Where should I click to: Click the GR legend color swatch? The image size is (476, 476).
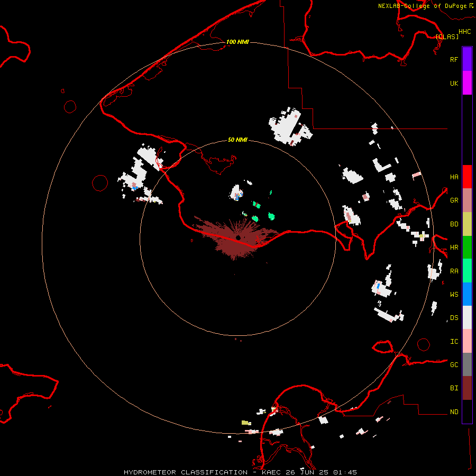(x=467, y=200)
